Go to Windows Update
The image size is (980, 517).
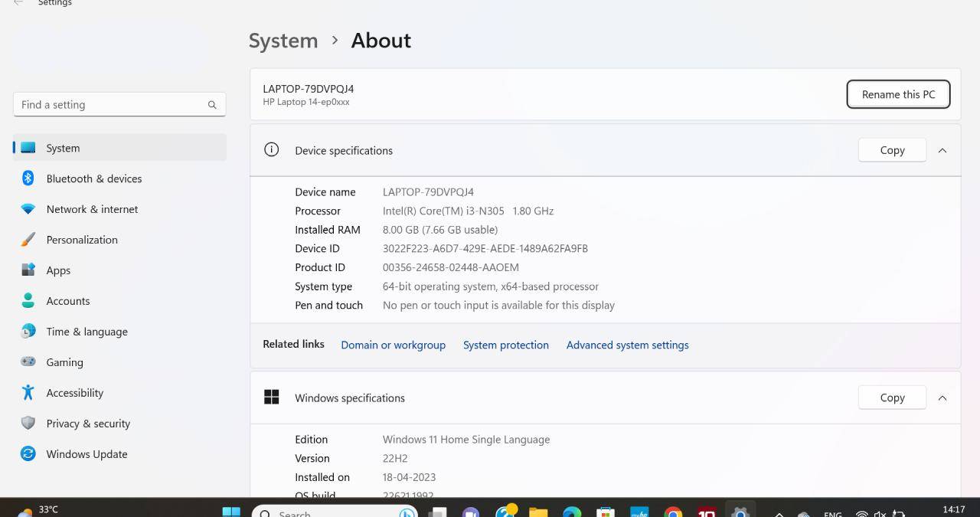(87, 454)
